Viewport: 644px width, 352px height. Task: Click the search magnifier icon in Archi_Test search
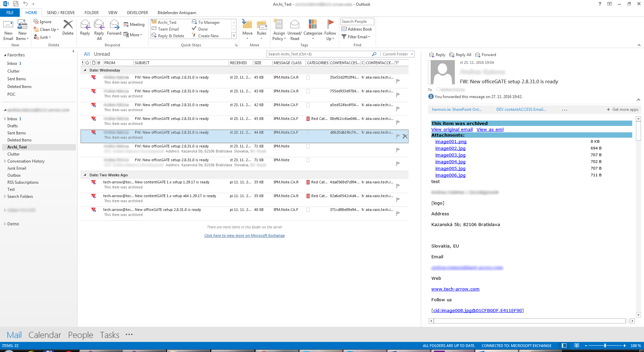[374, 54]
